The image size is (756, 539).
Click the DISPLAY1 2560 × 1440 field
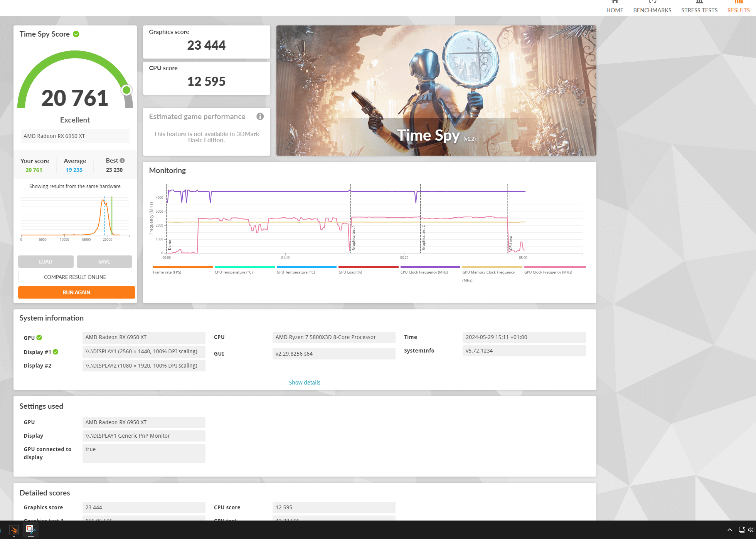(144, 351)
